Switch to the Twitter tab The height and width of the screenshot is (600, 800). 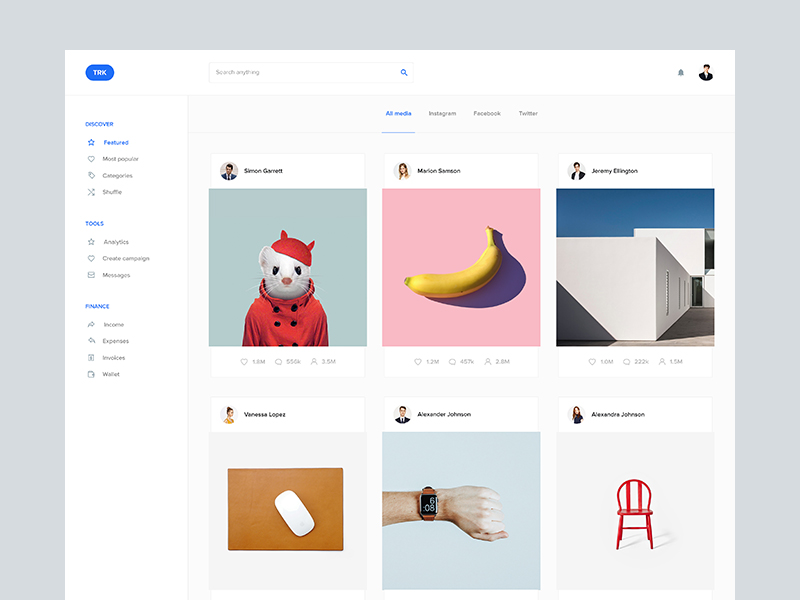pos(528,114)
